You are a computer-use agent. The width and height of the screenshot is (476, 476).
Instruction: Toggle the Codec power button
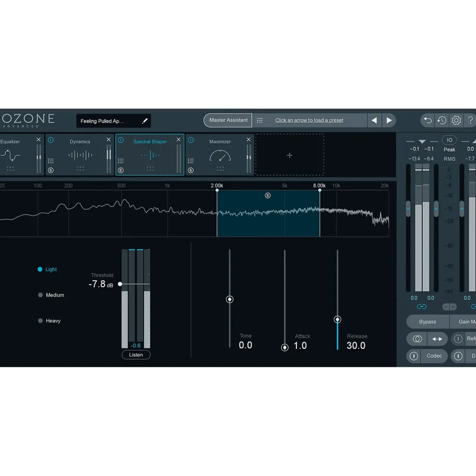[414, 356]
